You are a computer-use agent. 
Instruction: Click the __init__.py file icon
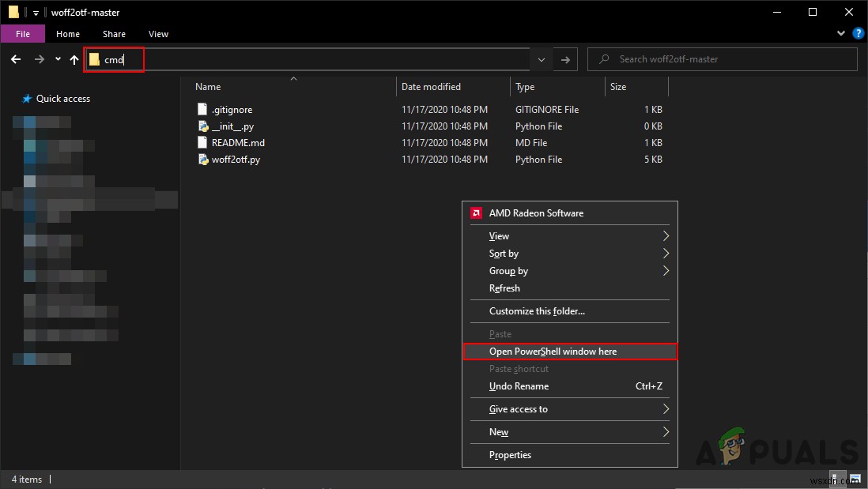[x=203, y=126]
